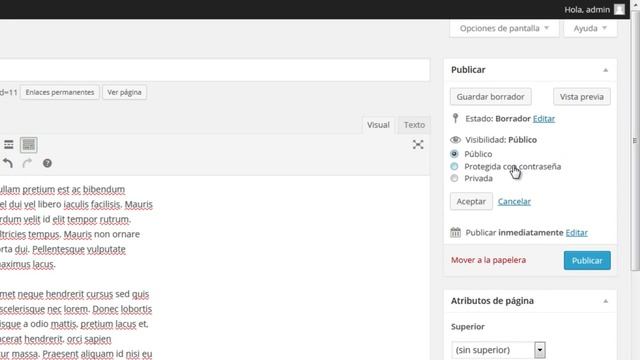Click the Enlaces permanentes button
The height and width of the screenshot is (360, 640).
pyautogui.click(x=60, y=92)
